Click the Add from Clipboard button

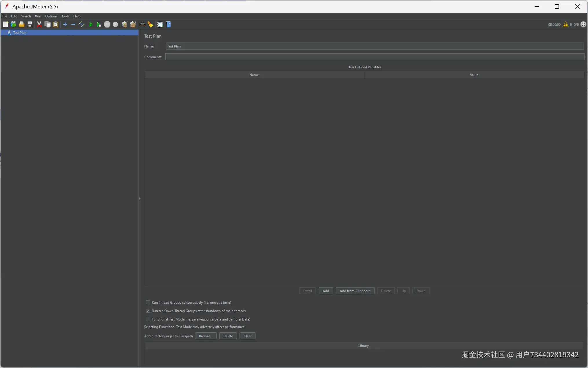355,291
